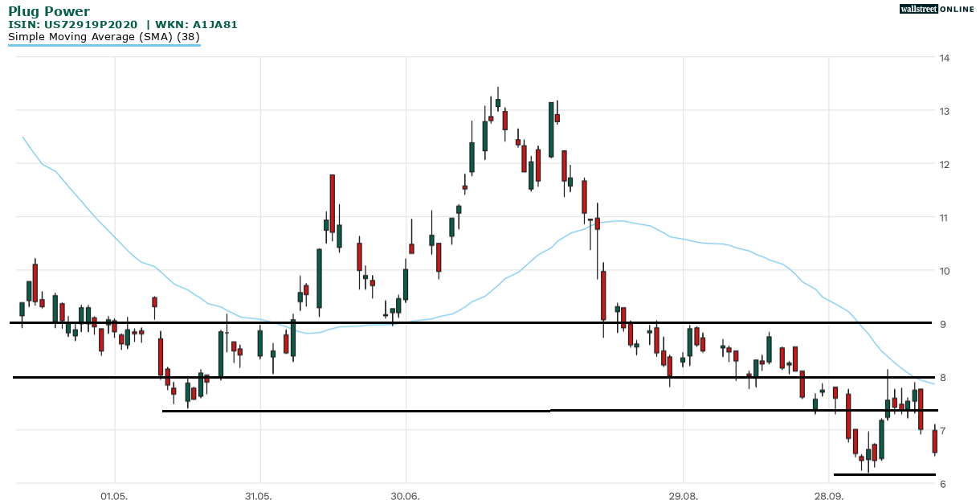Viewport: 980px width, 500px height.
Task: Click the horizontal black line at price 9
Action: [482, 322]
